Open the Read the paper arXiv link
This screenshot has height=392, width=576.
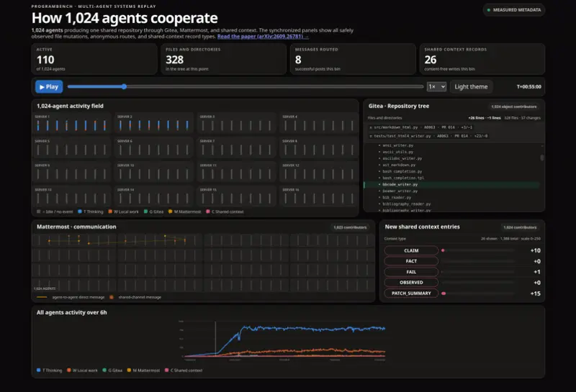click(263, 37)
